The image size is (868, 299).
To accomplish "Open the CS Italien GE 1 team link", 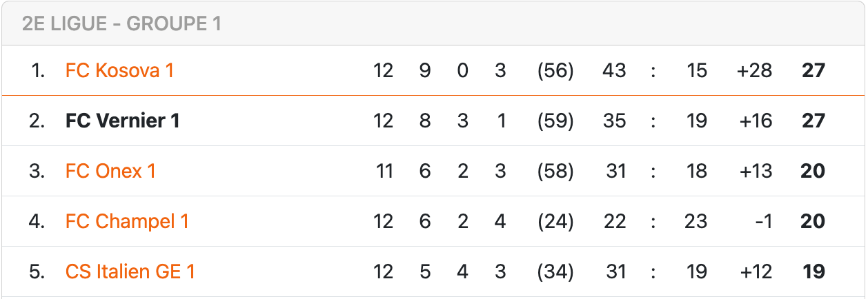I will click(130, 271).
